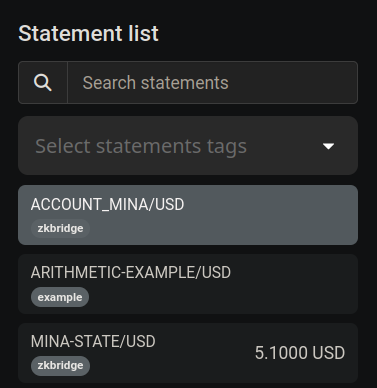Image resolution: width=377 pixels, height=388 pixels.
Task: Select the MINA-STATE/USD statement card
Action: 188,353
